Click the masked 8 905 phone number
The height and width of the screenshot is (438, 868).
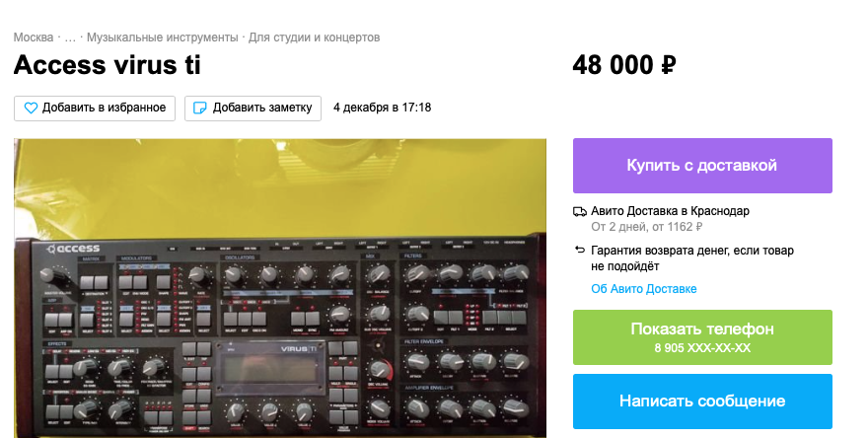coord(702,348)
